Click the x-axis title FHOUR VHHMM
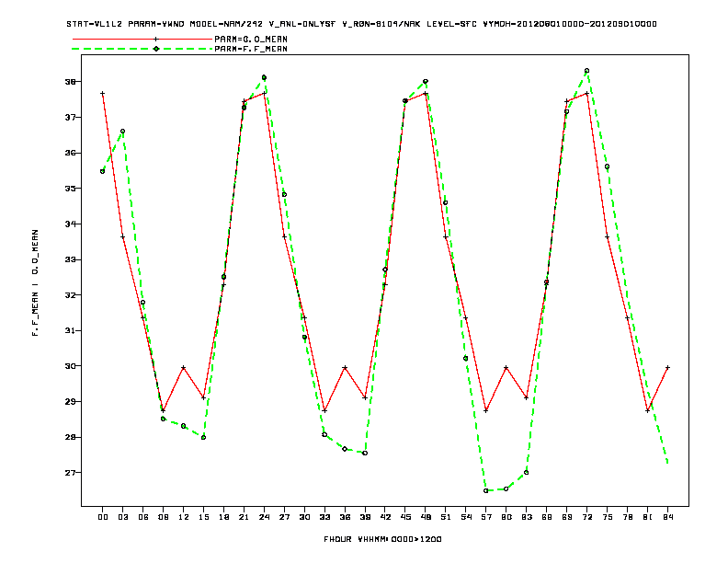 pyautogui.click(x=382, y=539)
